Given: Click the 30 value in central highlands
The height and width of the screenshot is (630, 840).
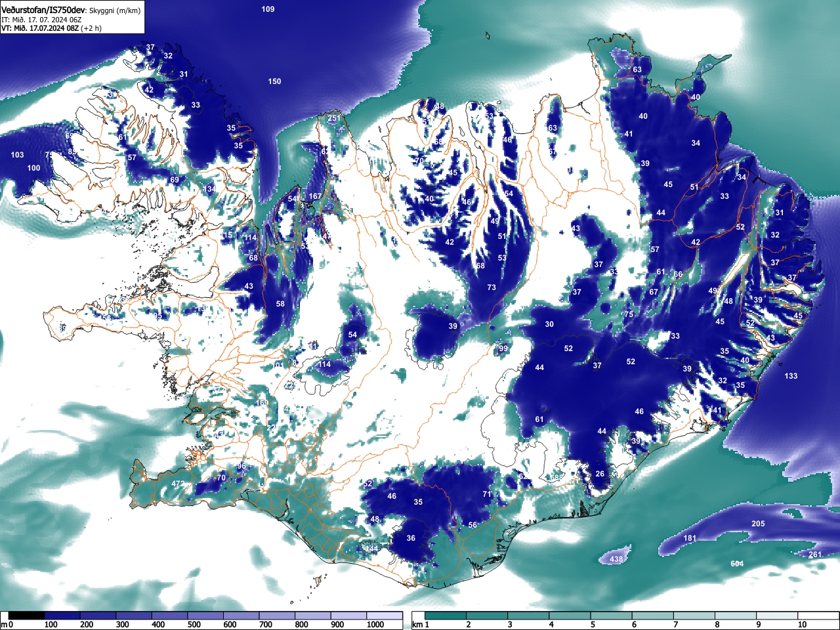Looking at the screenshot, I should pos(549,324).
